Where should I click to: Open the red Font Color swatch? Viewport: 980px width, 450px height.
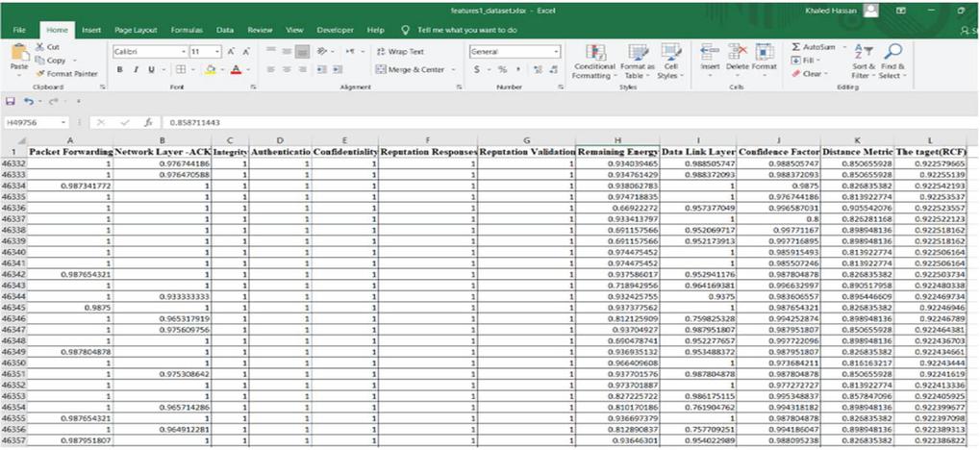click(235, 69)
